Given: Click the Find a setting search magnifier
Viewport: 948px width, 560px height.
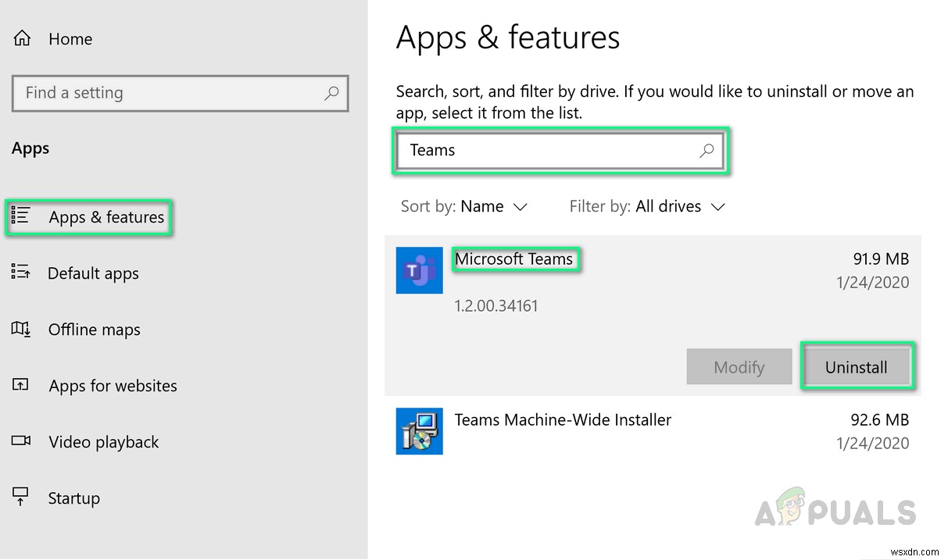Looking at the screenshot, I should tap(331, 94).
